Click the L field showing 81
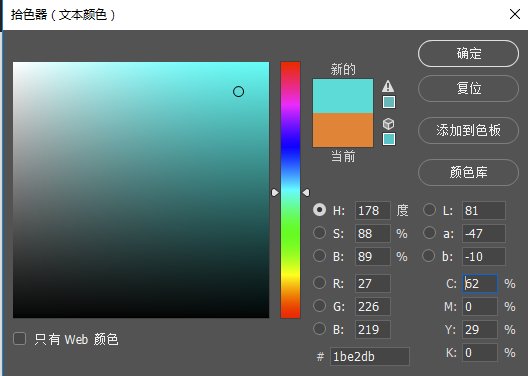The height and width of the screenshot is (376, 528). tap(484, 211)
